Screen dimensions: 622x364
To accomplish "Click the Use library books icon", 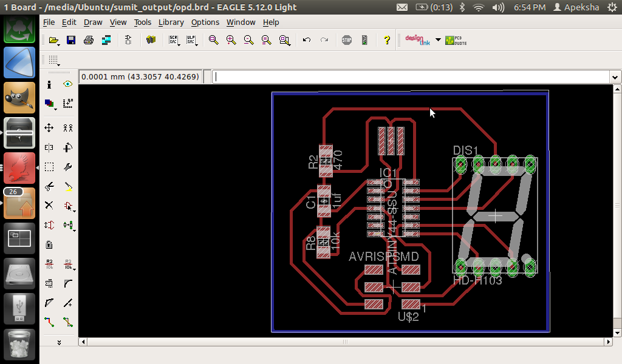I will tap(151, 39).
